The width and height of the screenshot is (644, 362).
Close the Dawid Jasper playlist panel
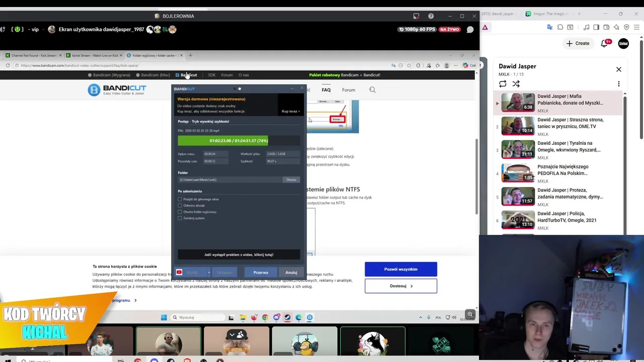click(619, 69)
